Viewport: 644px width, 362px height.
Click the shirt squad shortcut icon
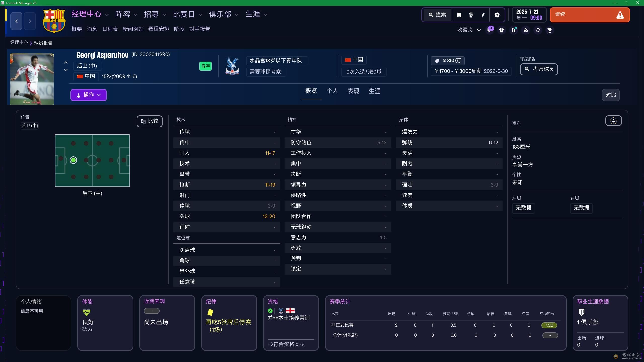[502, 30]
